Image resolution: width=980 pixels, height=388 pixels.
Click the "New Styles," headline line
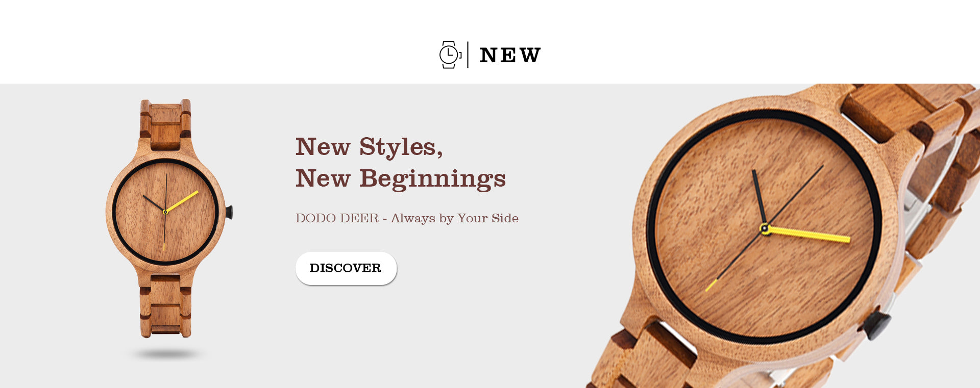(369, 147)
